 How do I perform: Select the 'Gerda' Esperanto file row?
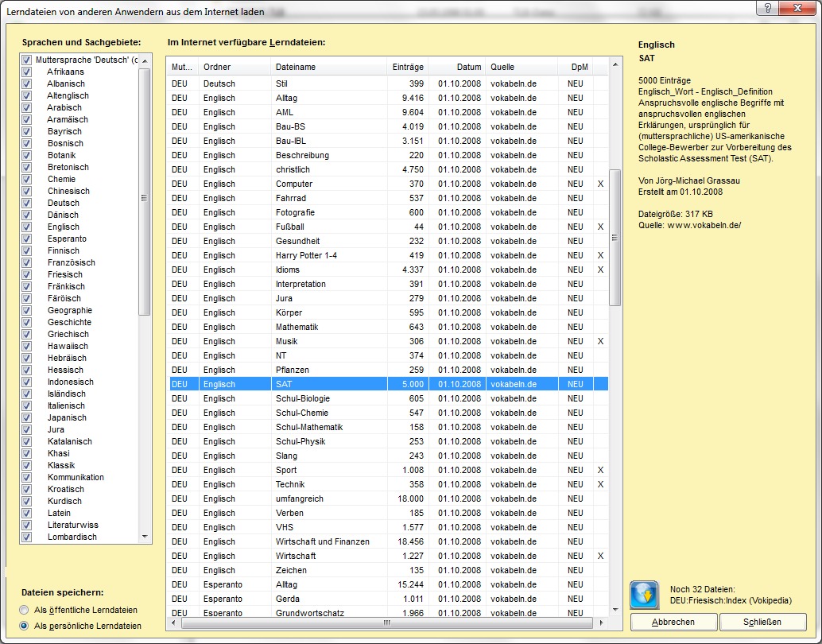[388, 599]
